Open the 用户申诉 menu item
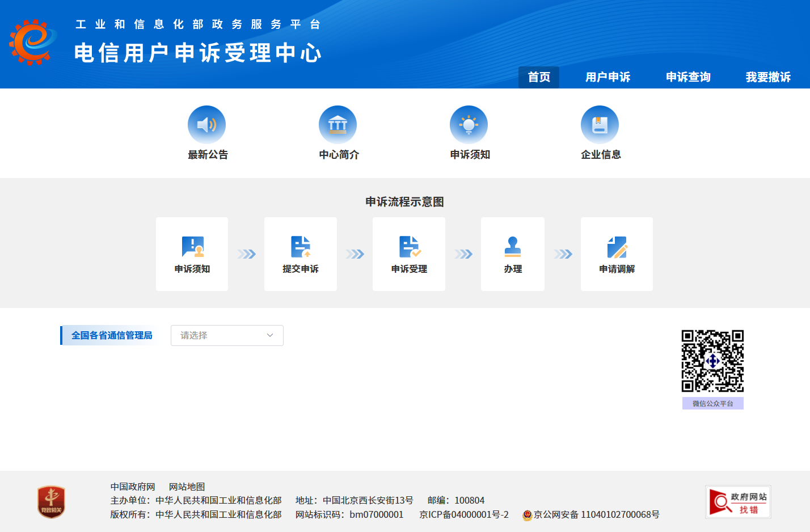 (608, 77)
